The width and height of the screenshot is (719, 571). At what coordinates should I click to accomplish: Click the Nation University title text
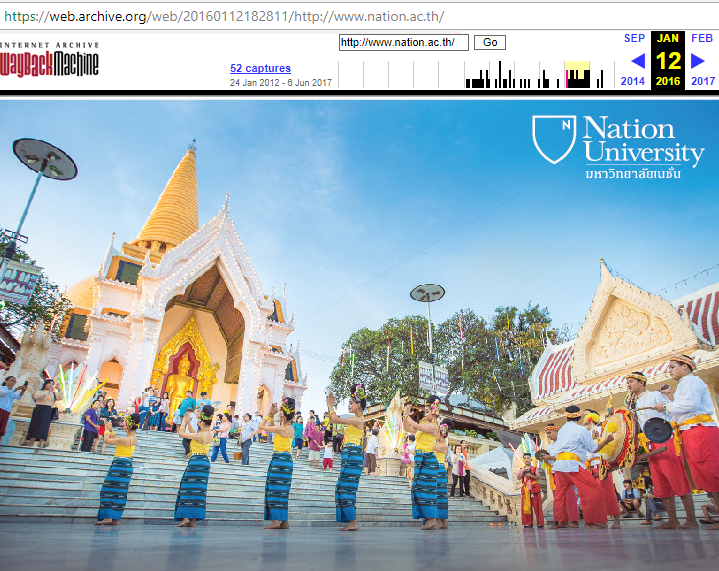pyautogui.click(x=643, y=139)
